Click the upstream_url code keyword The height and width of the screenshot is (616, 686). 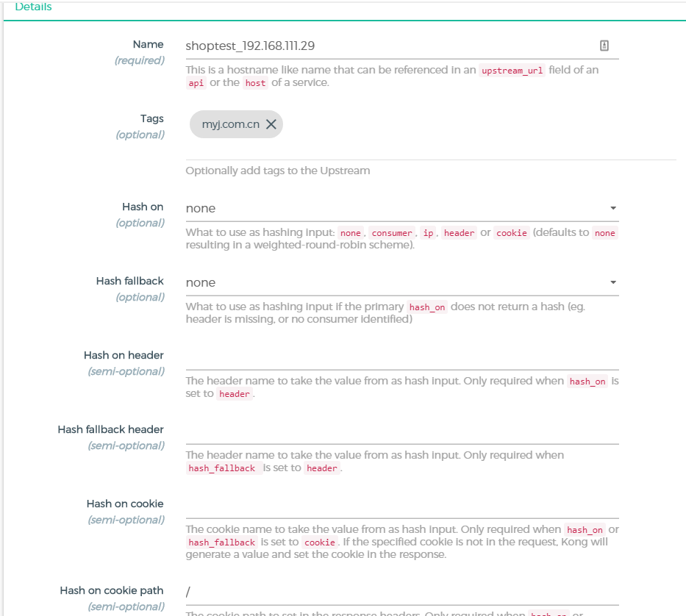[x=512, y=71]
